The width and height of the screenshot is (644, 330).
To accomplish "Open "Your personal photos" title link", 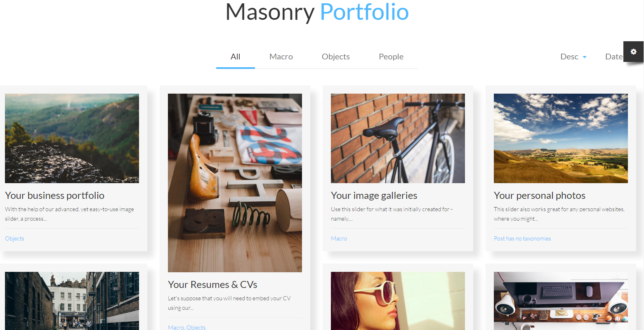I will point(540,196).
